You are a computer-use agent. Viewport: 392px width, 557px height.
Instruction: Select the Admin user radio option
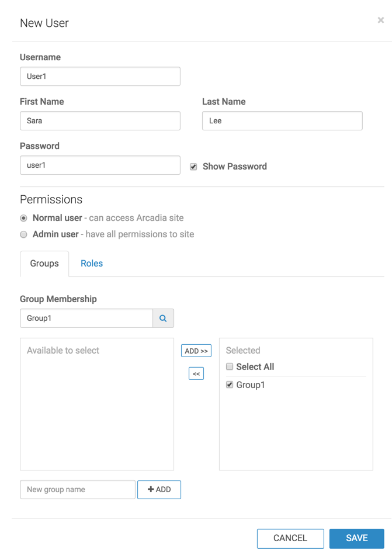(x=24, y=234)
